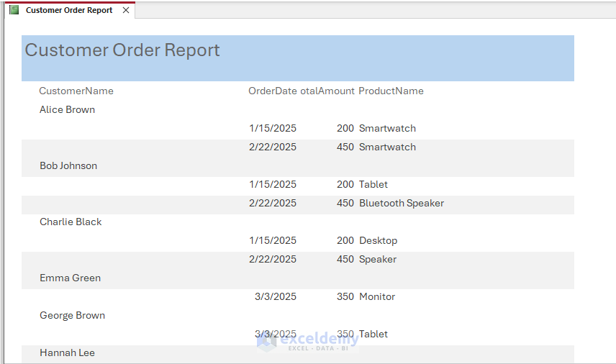Click the 3/3/2025 date in the Monitor row
616x364 pixels.
(275, 296)
